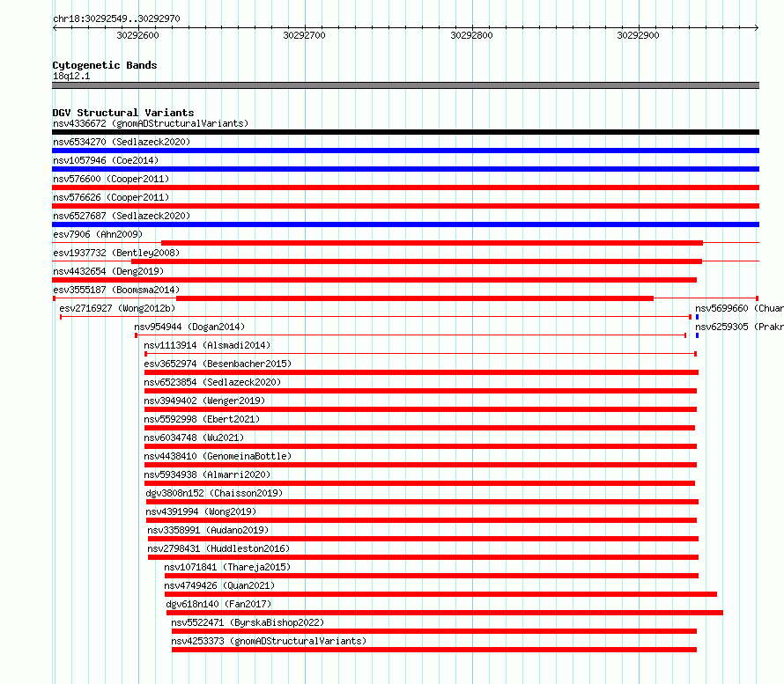Click the red bar under dgv618n140

pos(445,613)
